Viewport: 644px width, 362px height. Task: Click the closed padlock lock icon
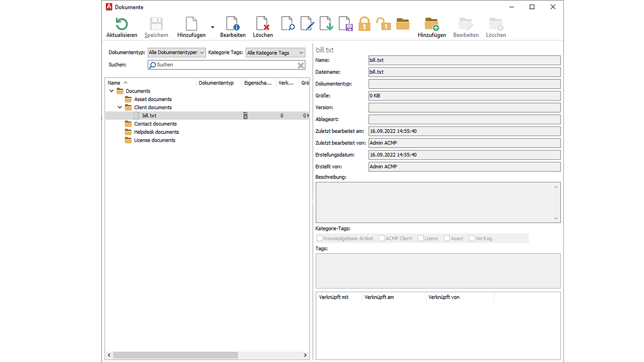(365, 24)
